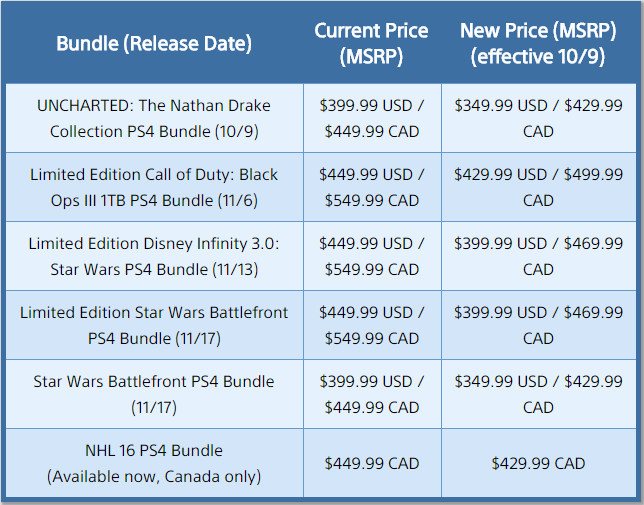Screen dimensions: 644x505
Task: Click the NHL 16 new price $429.99 CAD
Action: coord(538,463)
